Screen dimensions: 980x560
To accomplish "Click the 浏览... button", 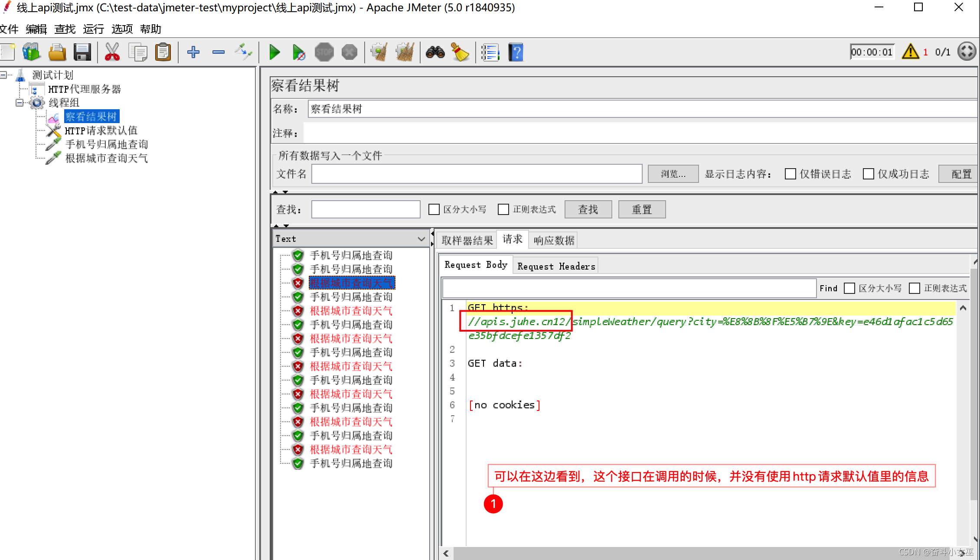I will tap(673, 174).
